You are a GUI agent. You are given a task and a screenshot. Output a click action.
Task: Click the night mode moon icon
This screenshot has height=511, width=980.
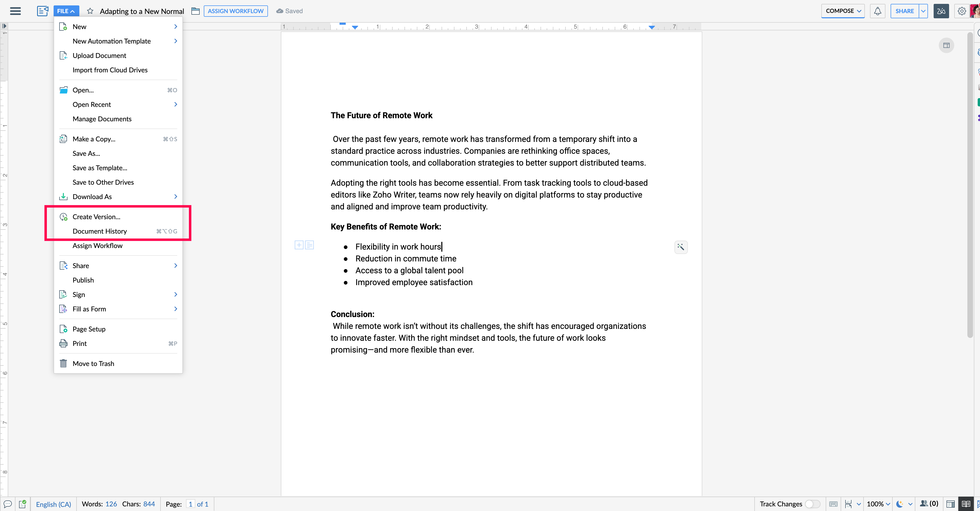[899, 504]
